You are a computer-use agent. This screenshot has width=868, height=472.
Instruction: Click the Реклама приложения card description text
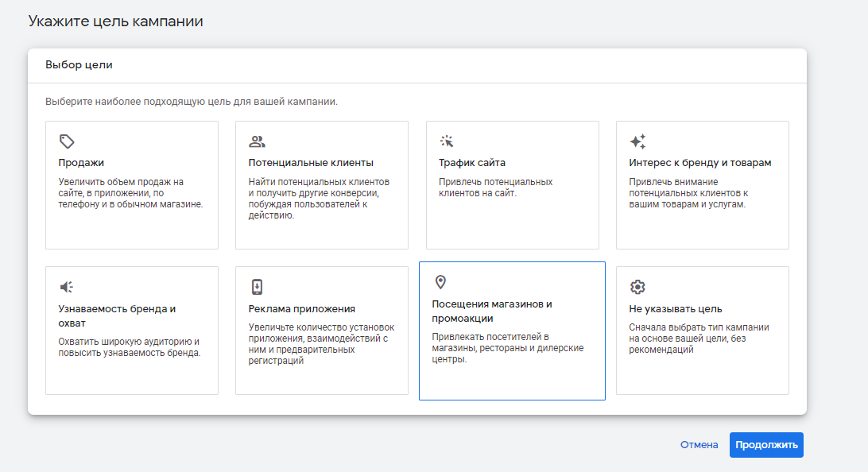(x=321, y=344)
